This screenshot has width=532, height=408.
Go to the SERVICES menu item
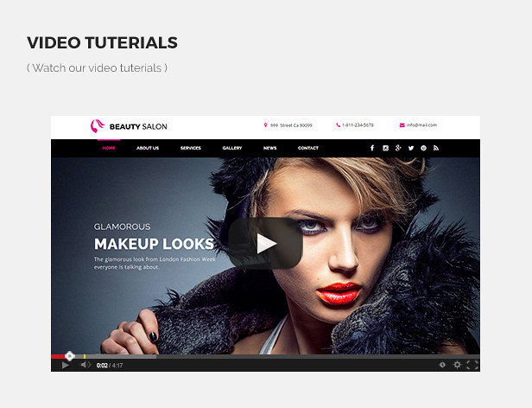[x=191, y=148]
